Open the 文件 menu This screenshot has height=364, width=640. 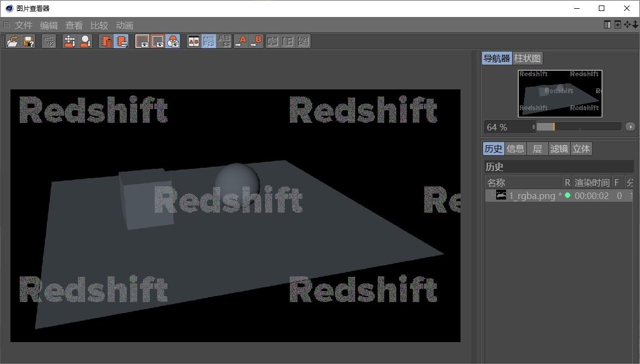[23, 25]
